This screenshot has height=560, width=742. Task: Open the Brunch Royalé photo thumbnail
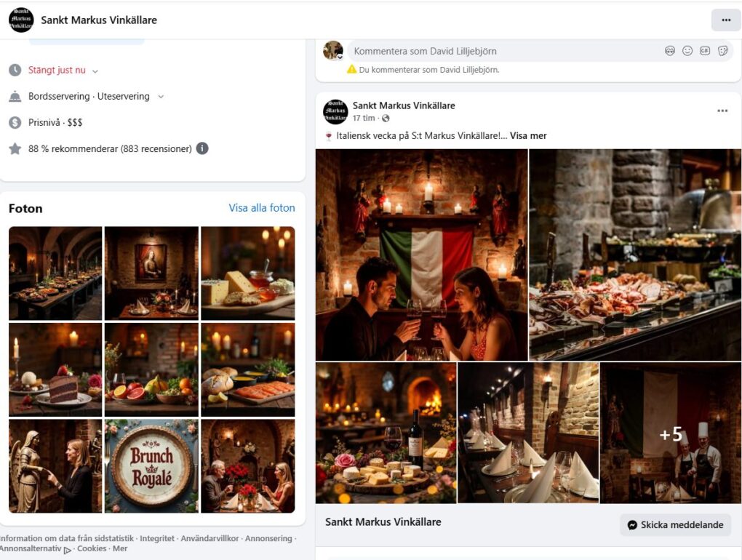tap(151, 465)
